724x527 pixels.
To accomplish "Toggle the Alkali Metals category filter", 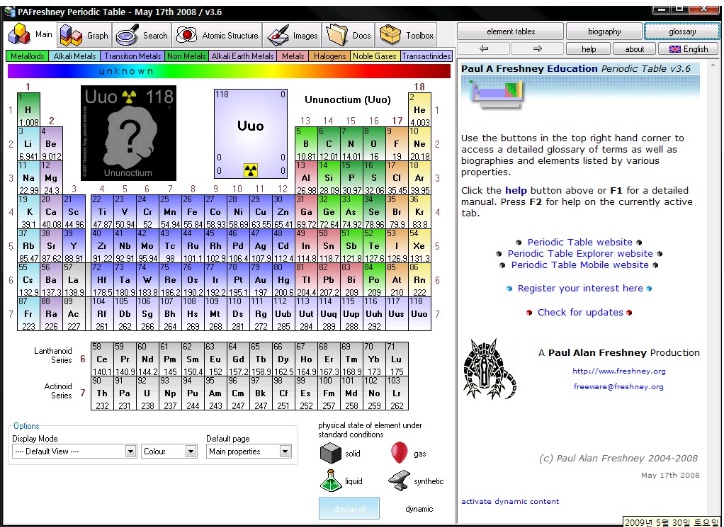I will pyautogui.click(x=74, y=56).
